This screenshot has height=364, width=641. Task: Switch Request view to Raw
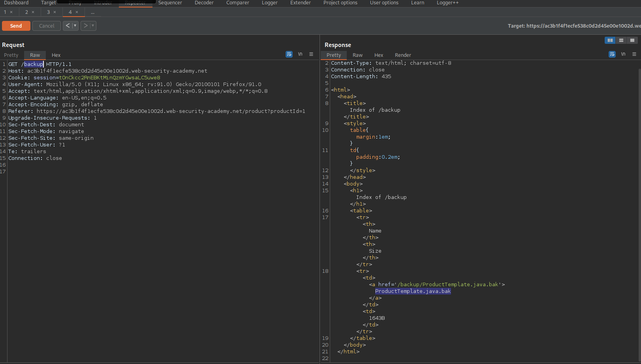[35, 55]
